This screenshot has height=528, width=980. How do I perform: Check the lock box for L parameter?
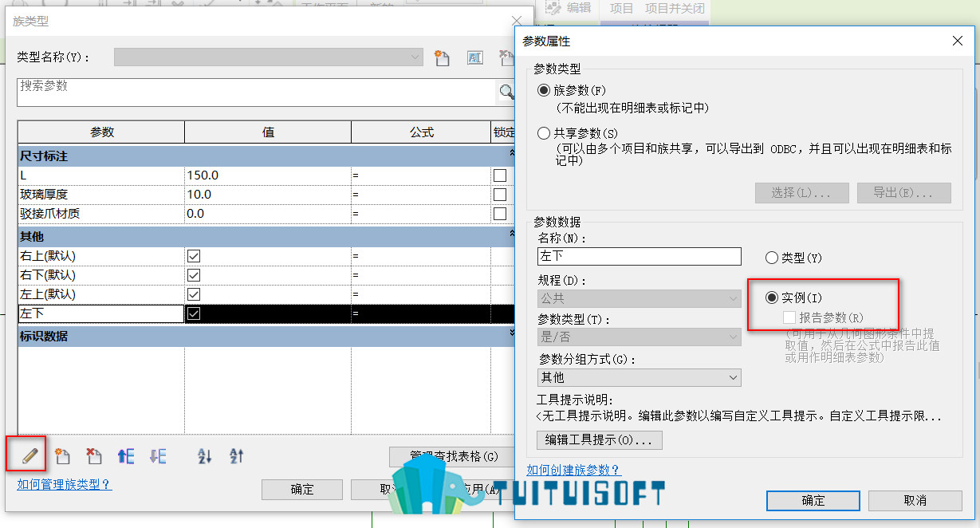(500, 175)
